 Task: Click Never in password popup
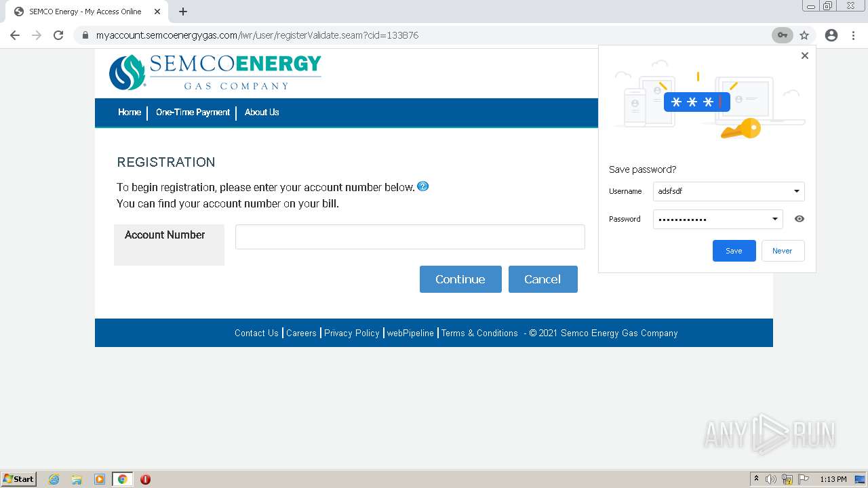pos(783,251)
